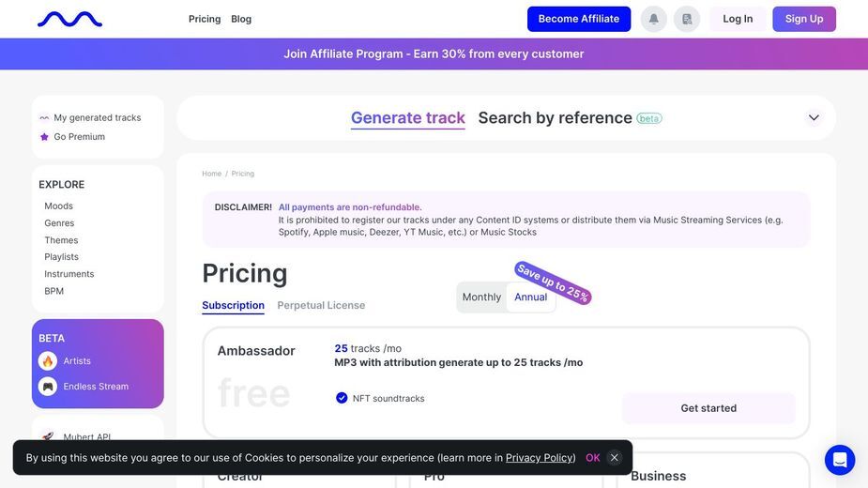Click the Become Affiliate button

(x=578, y=19)
